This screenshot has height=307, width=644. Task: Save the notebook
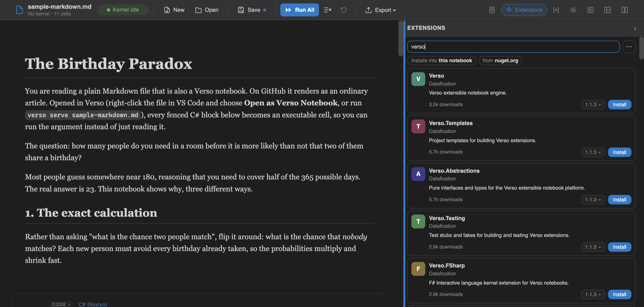[252, 10]
